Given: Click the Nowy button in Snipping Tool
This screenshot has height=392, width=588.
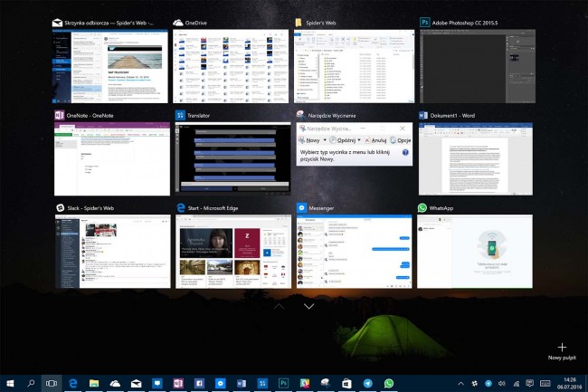Looking at the screenshot, I should pos(309,140).
